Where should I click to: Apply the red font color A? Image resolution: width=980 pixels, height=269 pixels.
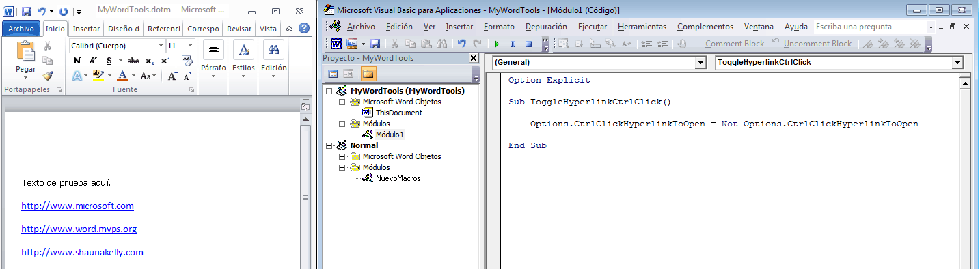(122, 76)
